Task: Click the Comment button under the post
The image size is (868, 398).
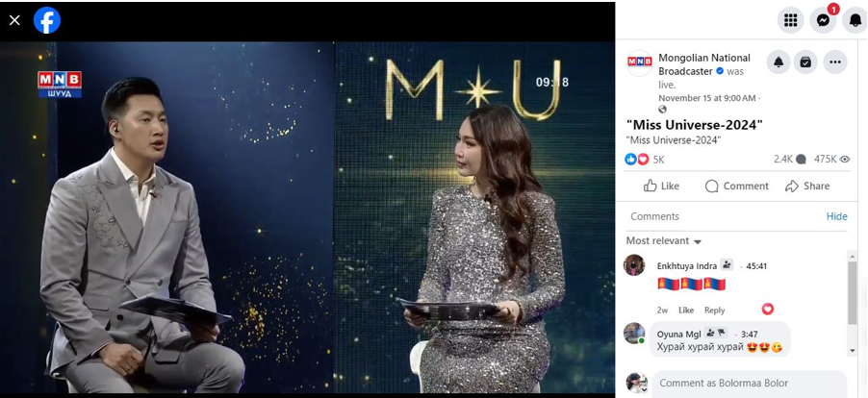Action: tap(737, 186)
